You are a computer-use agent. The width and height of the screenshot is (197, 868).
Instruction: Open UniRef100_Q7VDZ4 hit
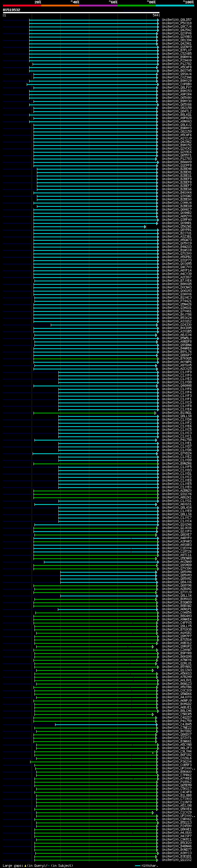[176, 454]
